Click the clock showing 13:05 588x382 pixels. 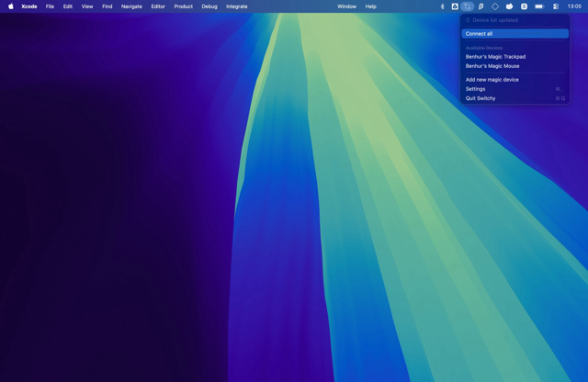(x=574, y=6)
